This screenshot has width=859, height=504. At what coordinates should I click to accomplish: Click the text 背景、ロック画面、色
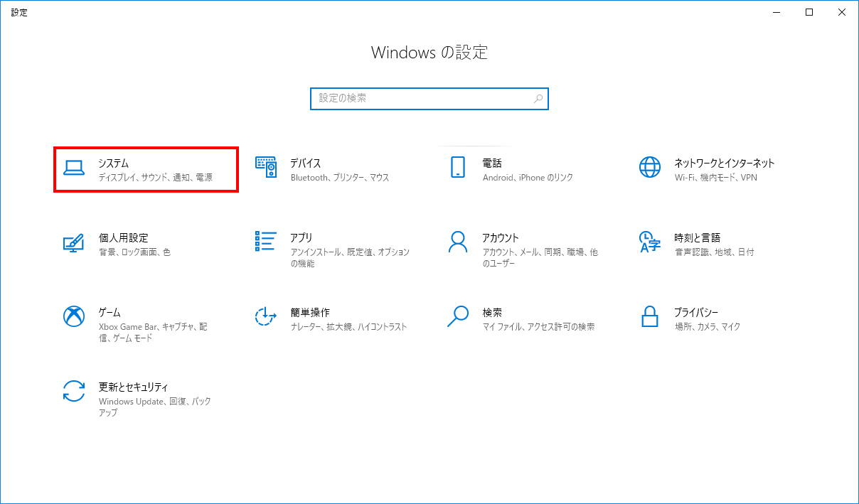134,252
